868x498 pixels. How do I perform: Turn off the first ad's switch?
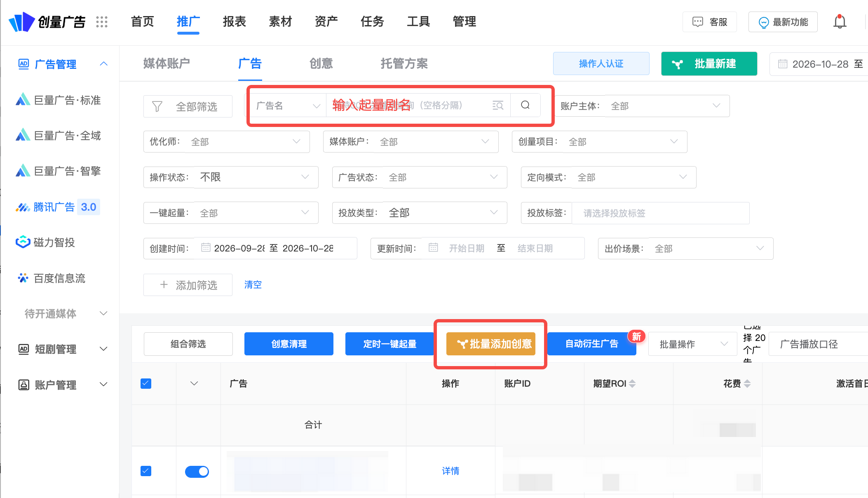pyautogui.click(x=197, y=472)
